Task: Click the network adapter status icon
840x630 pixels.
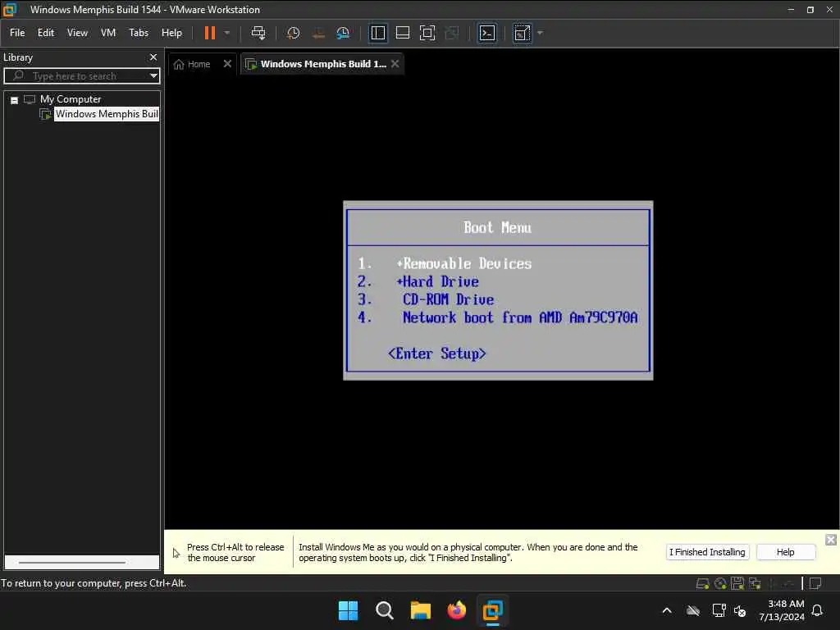Action: point(755,583)
